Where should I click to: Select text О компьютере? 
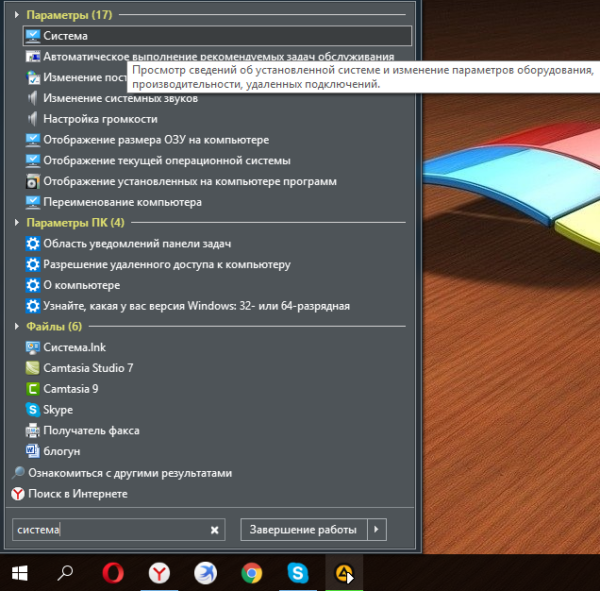pos(82,285)
